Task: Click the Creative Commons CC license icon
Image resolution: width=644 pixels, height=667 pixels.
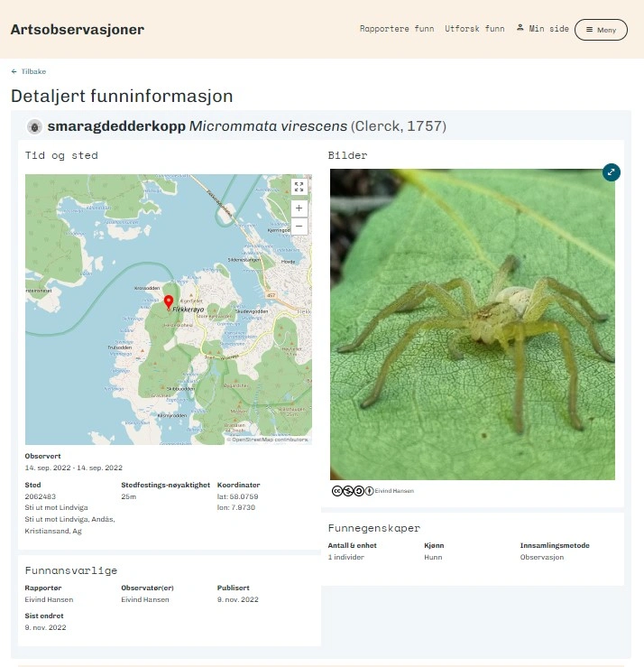Action: (x=337, y=491)
